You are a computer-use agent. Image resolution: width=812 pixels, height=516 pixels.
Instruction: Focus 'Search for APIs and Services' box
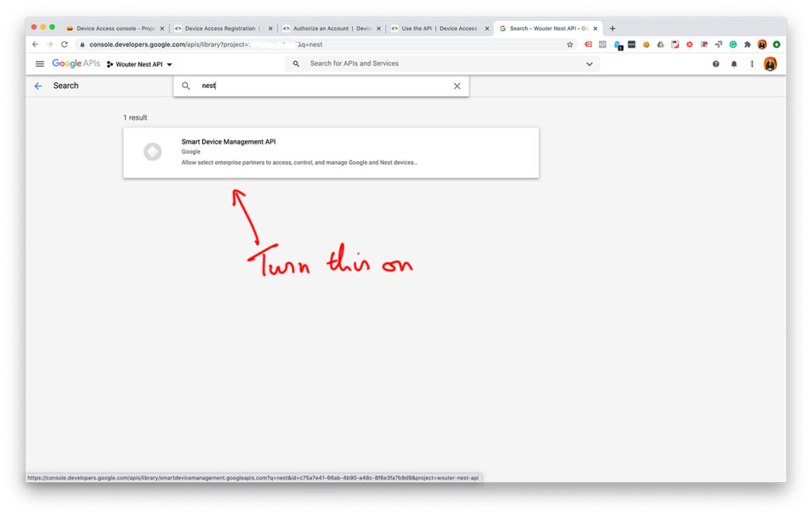coord(442,63)
